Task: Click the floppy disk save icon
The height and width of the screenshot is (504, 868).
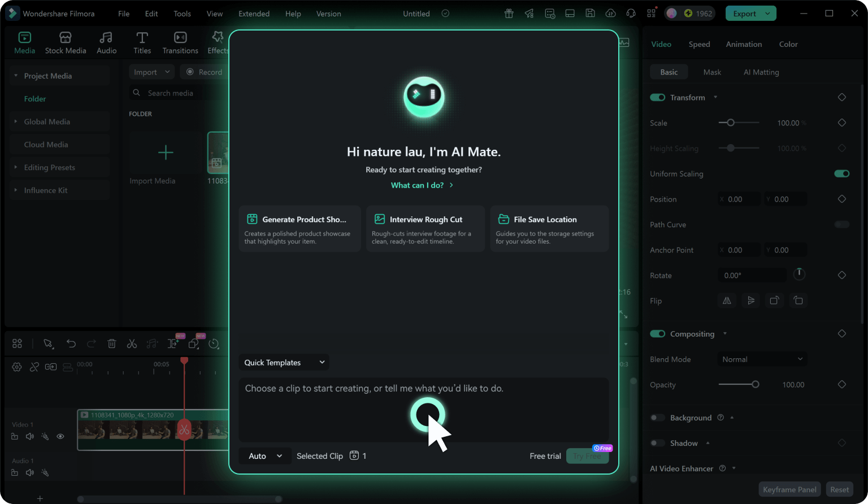Action: click(x=590, y=14)
